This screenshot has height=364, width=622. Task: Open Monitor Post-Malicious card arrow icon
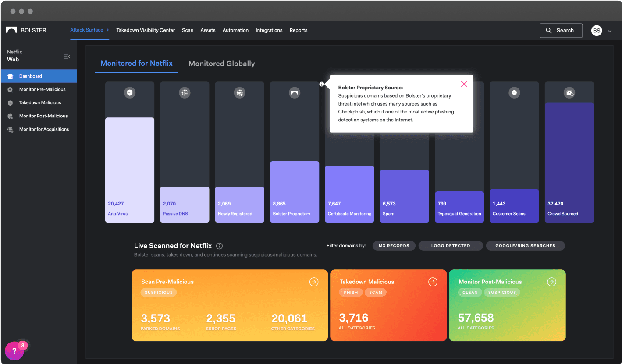tap(552, 282)
